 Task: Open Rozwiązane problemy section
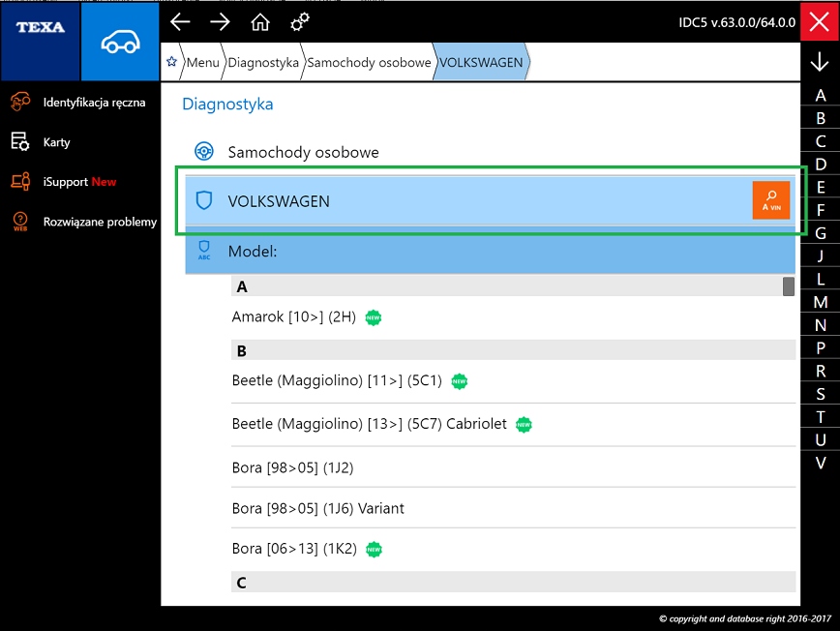[100, 221]
